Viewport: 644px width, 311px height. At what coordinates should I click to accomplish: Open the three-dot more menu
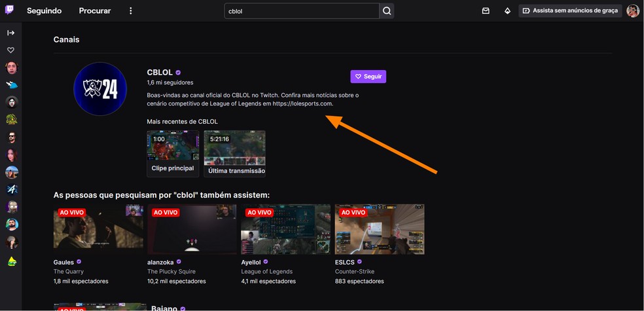point(131,10)
